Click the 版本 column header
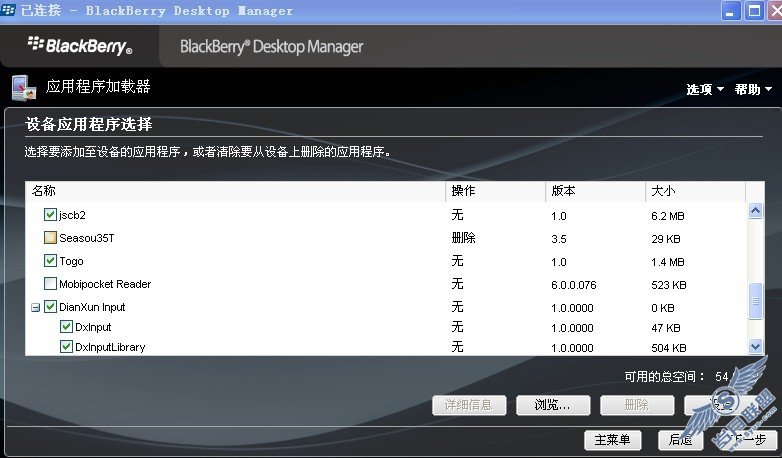 point(596,191)
